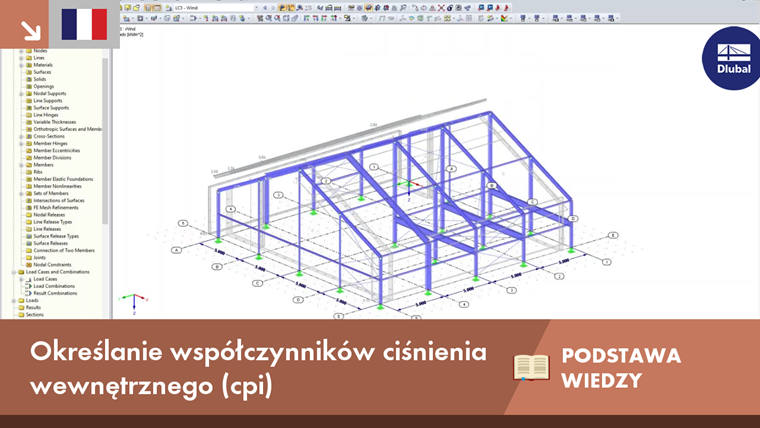Expand the Sets of Members tree node
This screenshot has width=760, height=428.
coord(21,193)
